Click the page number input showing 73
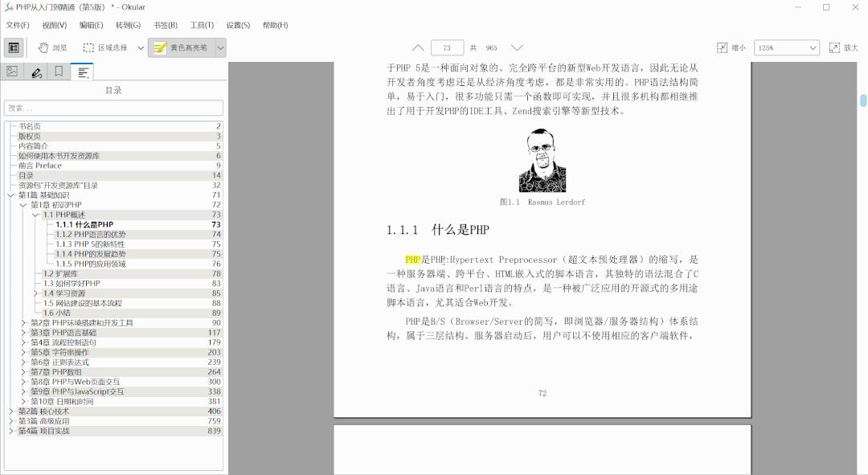868x475 pixels. (448, 47)
